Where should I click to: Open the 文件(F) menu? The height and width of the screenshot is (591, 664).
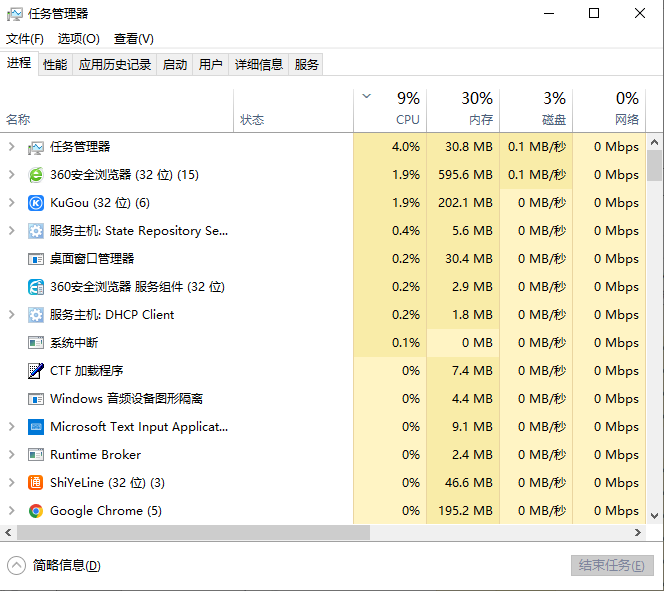click(x=25, y=39)
